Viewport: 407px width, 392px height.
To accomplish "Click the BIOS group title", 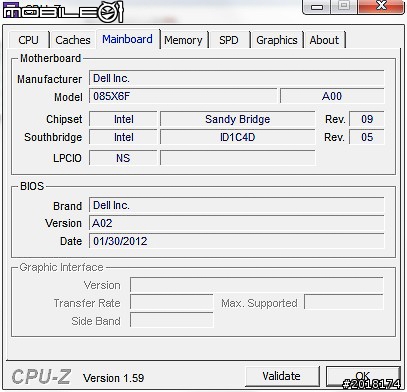I will 32,186.
